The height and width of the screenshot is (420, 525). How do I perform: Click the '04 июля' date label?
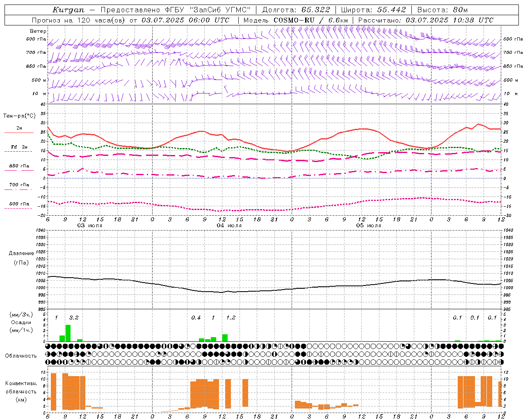click(229, 225)
